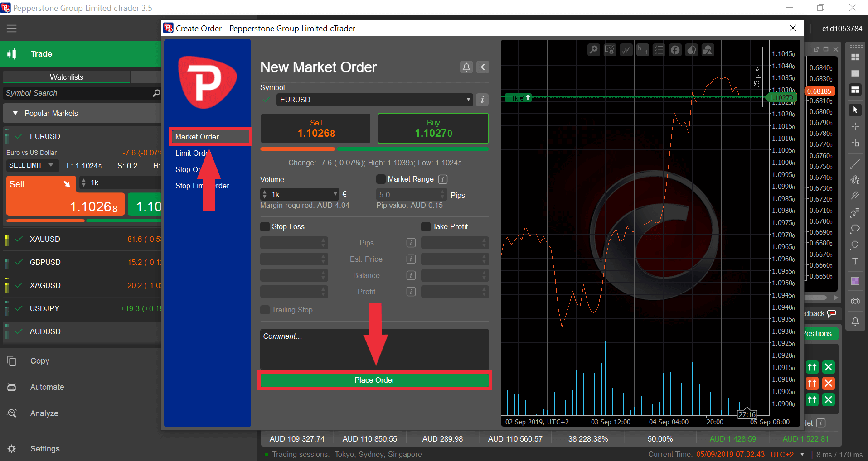Collapse the Popular Markets group
Screen dimensions: 868x461
15,113
